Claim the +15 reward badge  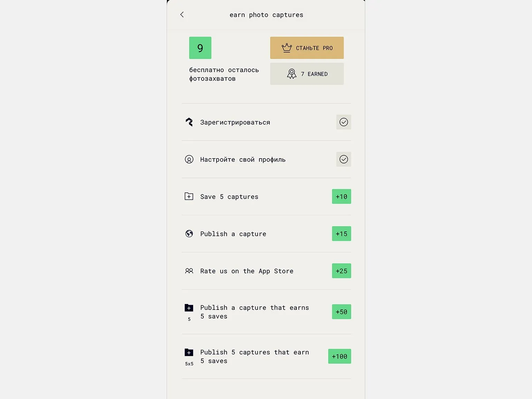click(341, 234)
